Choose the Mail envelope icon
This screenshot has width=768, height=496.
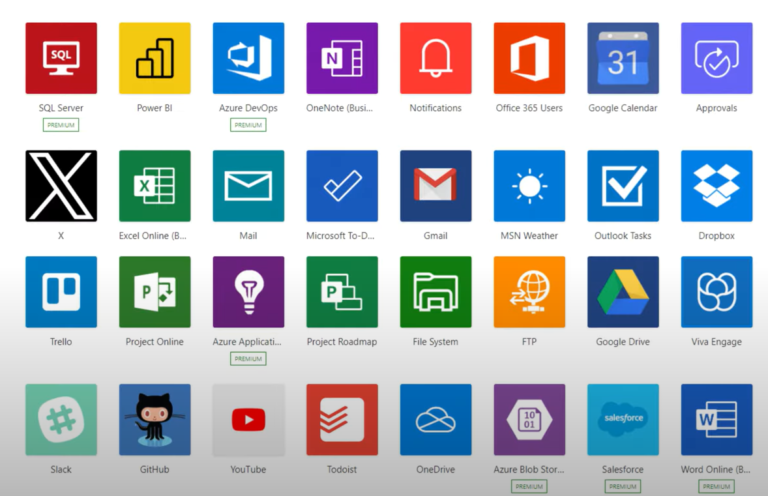pyautogui.click(x=248, y=186)
